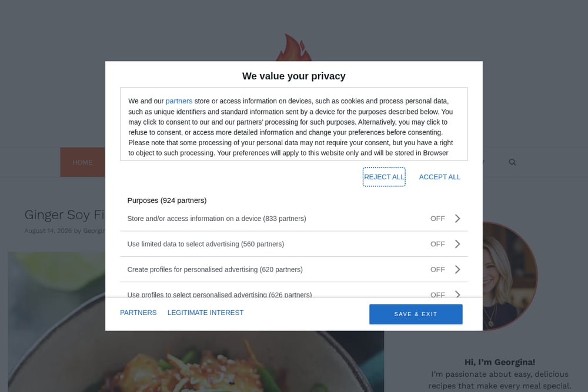
Task: Click the Save & Exit button
Action: tap(416, 314)
